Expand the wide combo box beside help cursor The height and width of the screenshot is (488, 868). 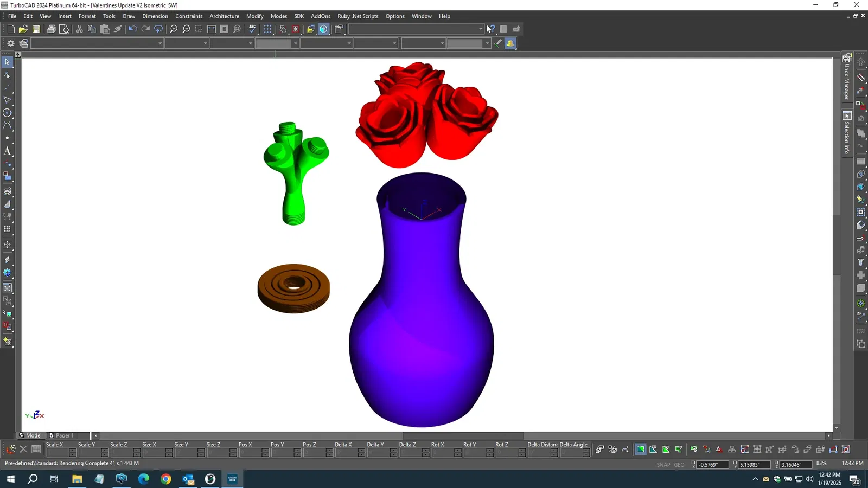click(480, 29)
